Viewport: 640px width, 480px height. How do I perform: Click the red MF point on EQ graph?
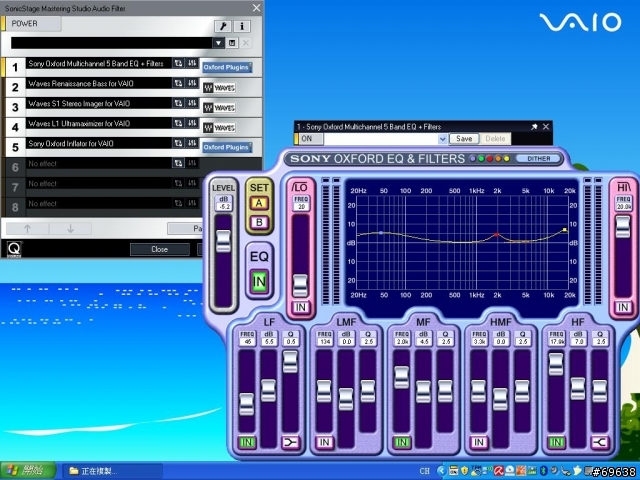(x=496, y=234)
